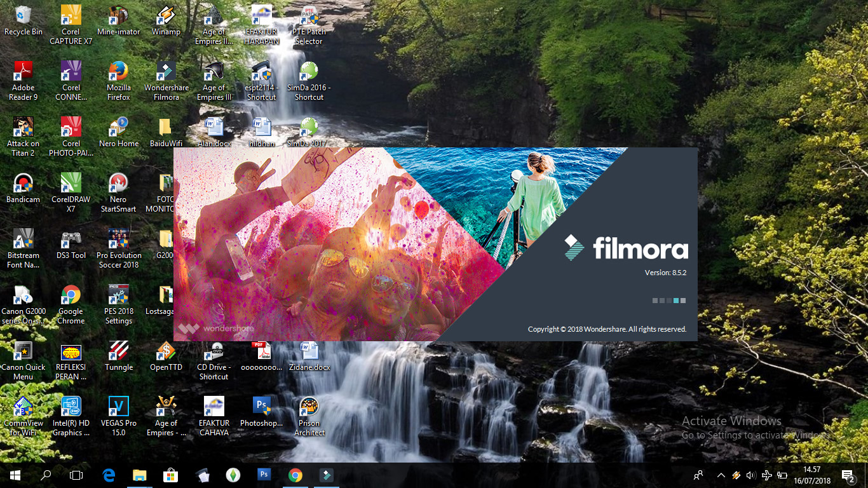Viewport: 868px width, 488px height.
Task: Open Intel(R) HD Graphics shortcut
Action: 71,417
